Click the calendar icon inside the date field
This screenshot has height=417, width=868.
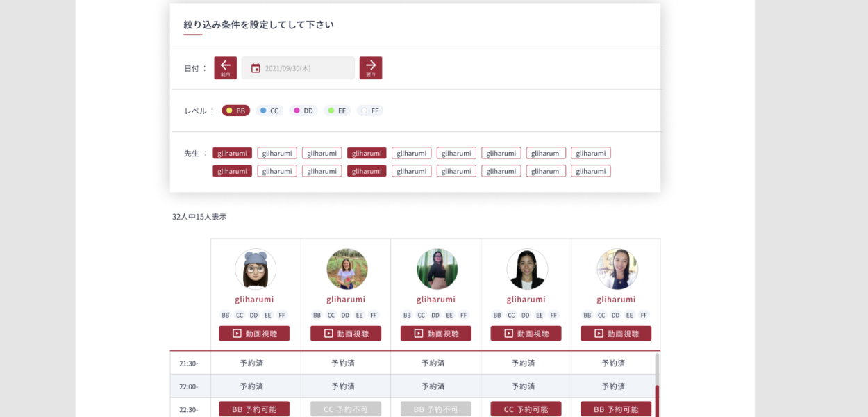(257, 67)
